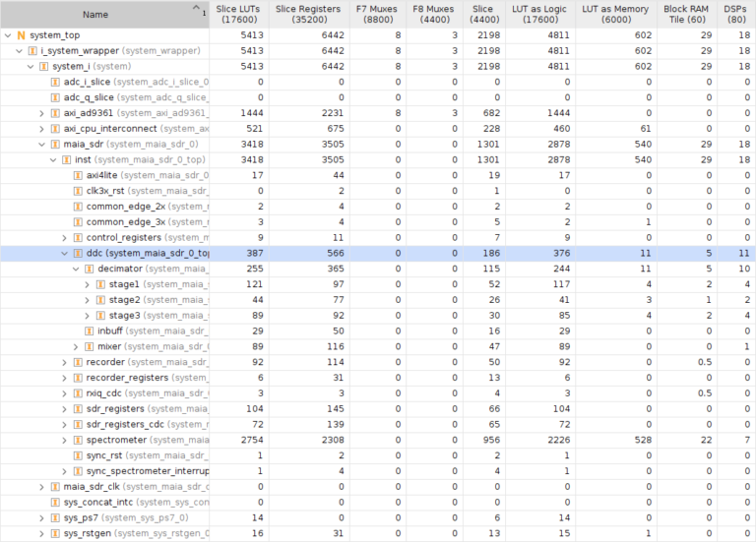Click the spectrometer module icon

coord(78,440)
